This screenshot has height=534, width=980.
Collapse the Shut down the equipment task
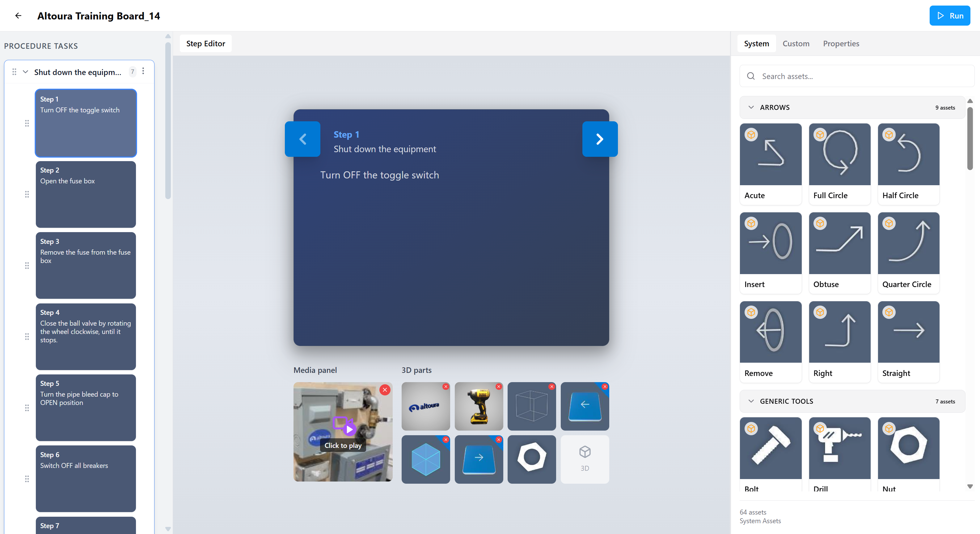point(26,71)
